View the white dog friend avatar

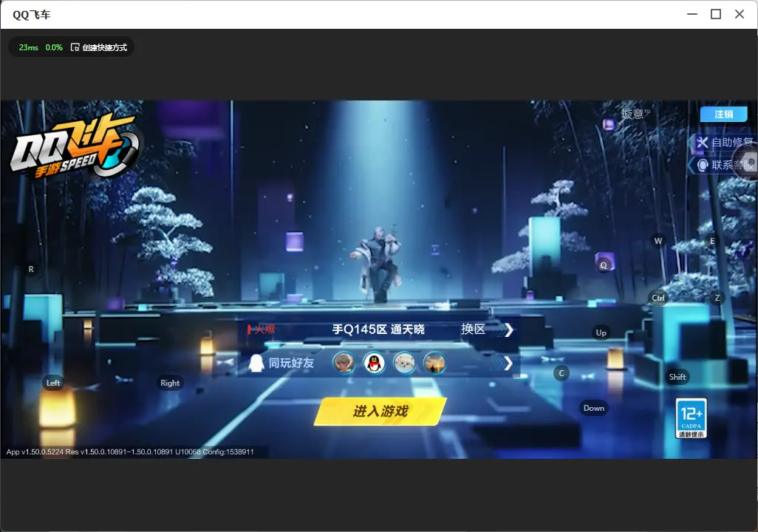pyautogui.click(x=404, y=364)
